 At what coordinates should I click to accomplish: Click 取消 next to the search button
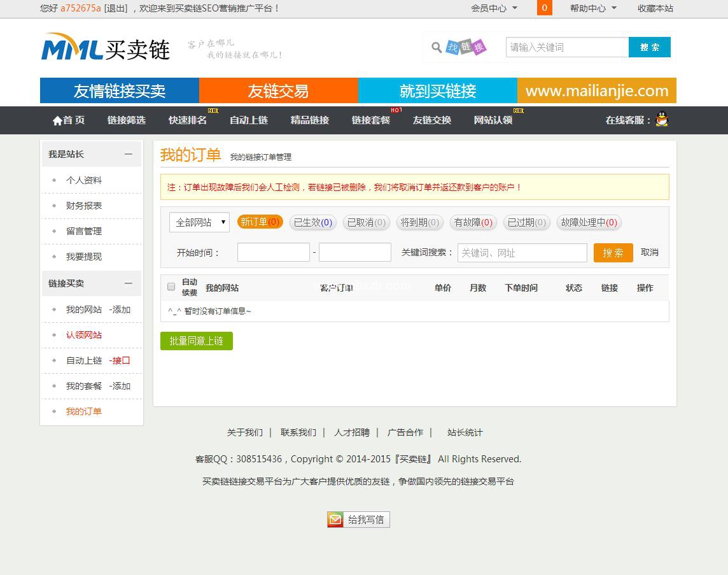pyautogui.click(x=650, y=252)
